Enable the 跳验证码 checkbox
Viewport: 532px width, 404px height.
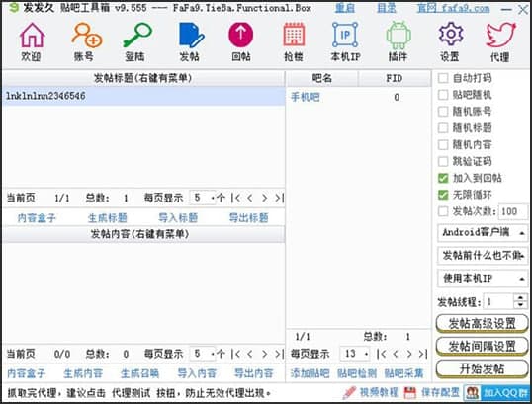pos(443,161)
